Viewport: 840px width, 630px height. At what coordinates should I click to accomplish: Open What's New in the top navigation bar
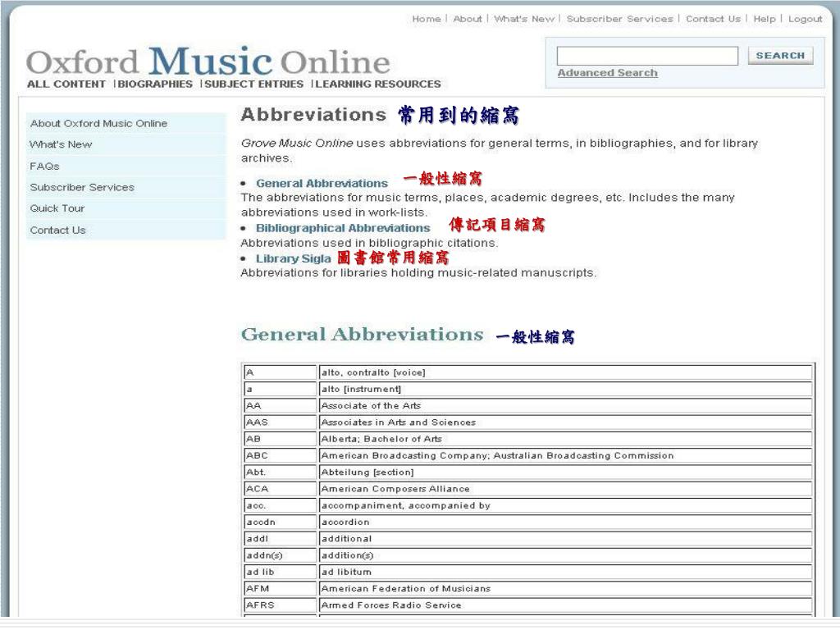click(x=524, y=19)
